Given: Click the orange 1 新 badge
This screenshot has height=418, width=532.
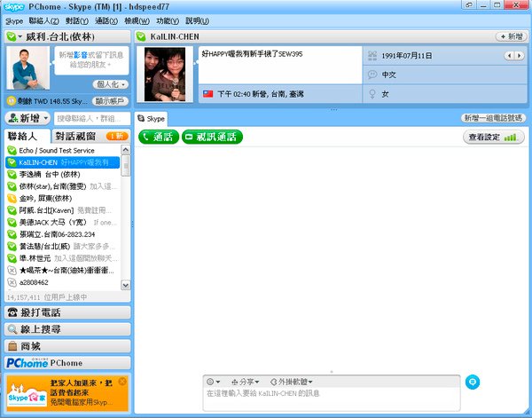Looking at the screenshot, I should pos(117,136).
